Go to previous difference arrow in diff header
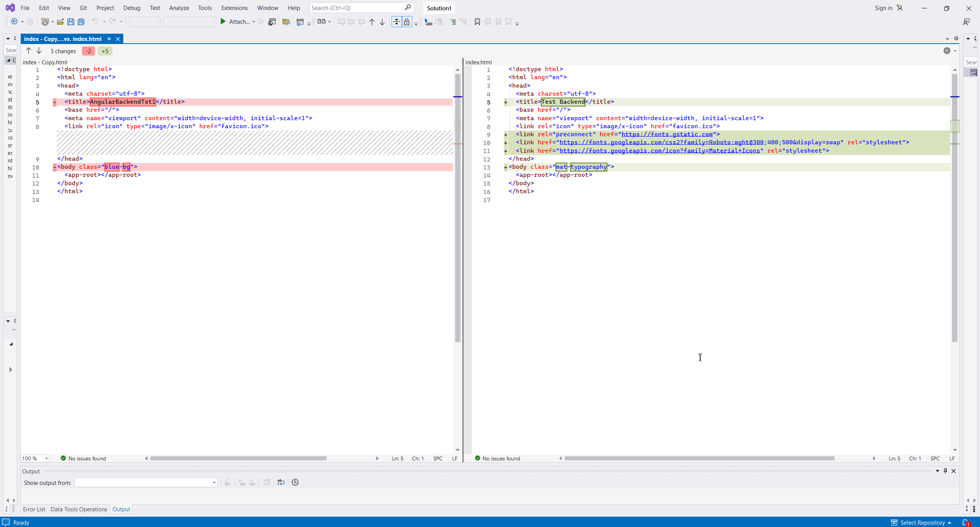 point(28,51)
